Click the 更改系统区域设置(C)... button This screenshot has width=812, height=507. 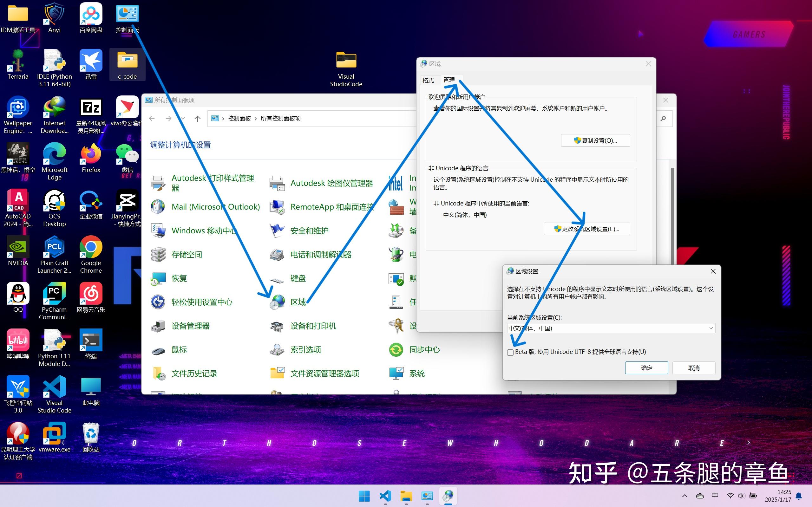[x=586, y=229]
